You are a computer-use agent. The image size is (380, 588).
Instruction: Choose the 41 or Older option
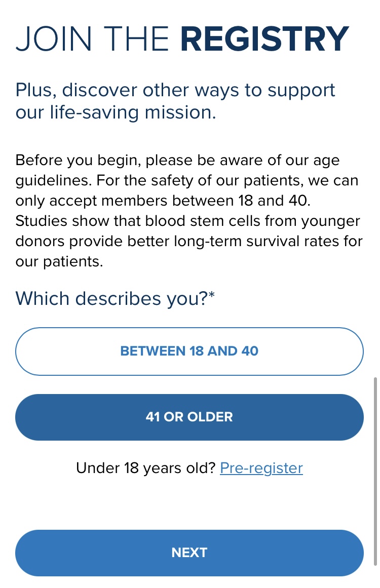pyautogui.click(x=189, y=417)
